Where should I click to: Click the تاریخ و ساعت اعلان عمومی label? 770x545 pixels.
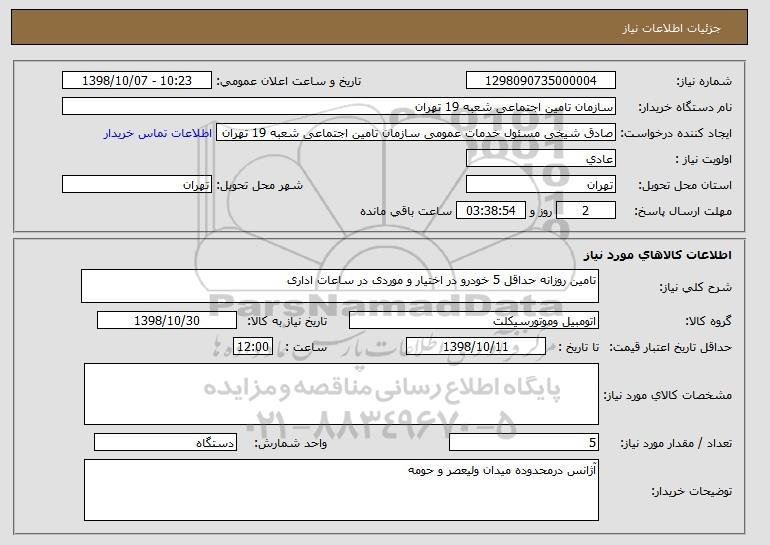[289, 82]
